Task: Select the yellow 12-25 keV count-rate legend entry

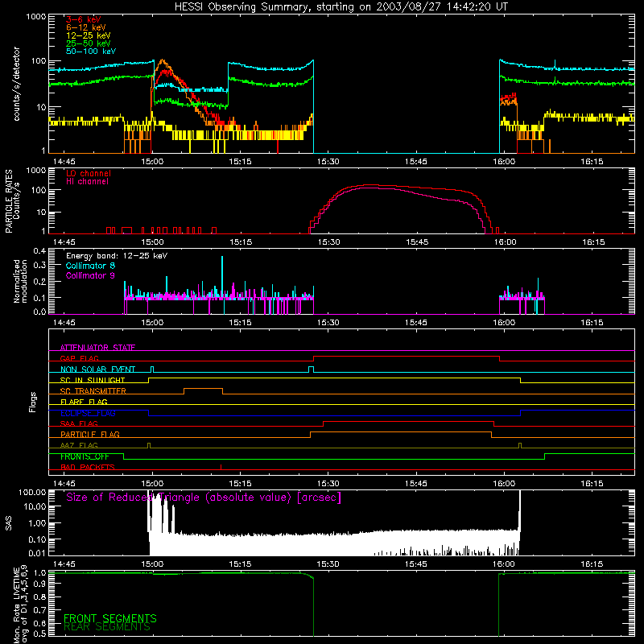Action: [89, 35]
